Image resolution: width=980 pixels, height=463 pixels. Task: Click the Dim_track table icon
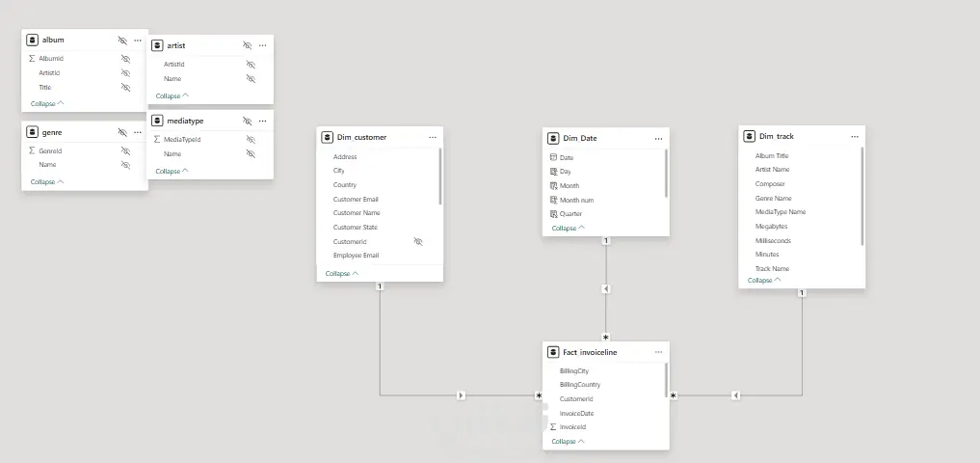[750, 136]
